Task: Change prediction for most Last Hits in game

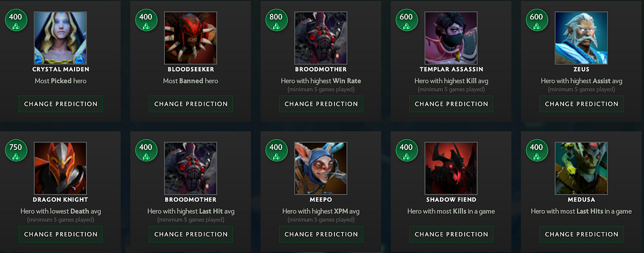Action: pyautogui.click(x=582, y=234)
